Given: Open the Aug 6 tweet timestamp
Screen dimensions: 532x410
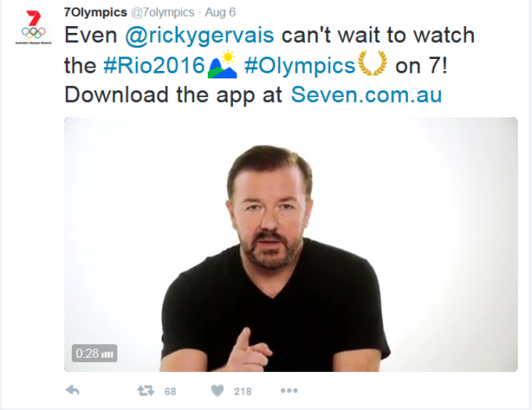Looking at the screenshot, I should 220,13.
